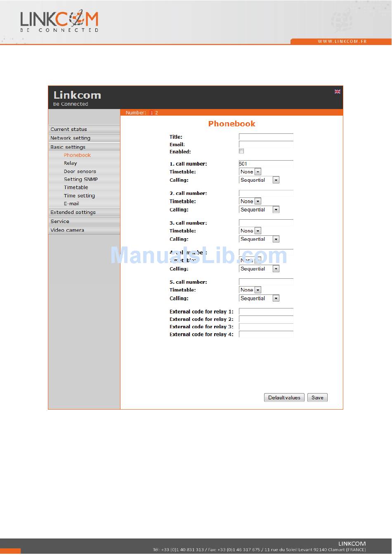Focus External code for relay 1 field
Image resolution: width=392 pixels, height=555 pixels.
266,312
